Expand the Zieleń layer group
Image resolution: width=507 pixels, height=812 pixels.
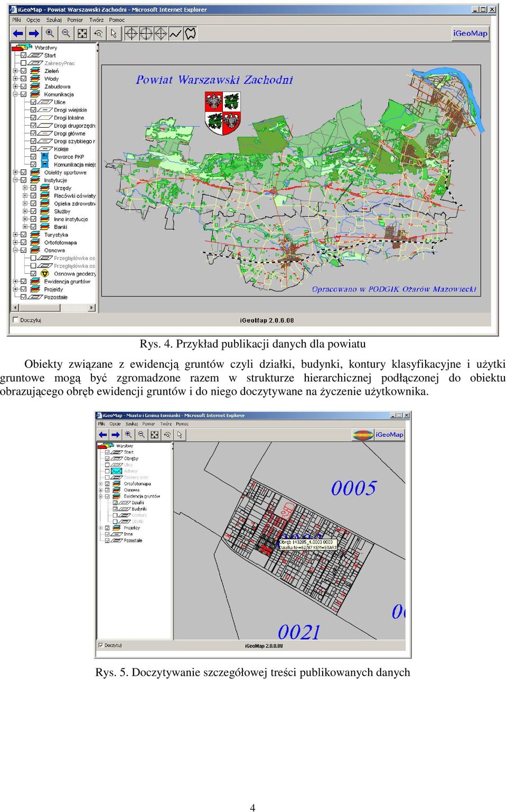pos(15,71)
